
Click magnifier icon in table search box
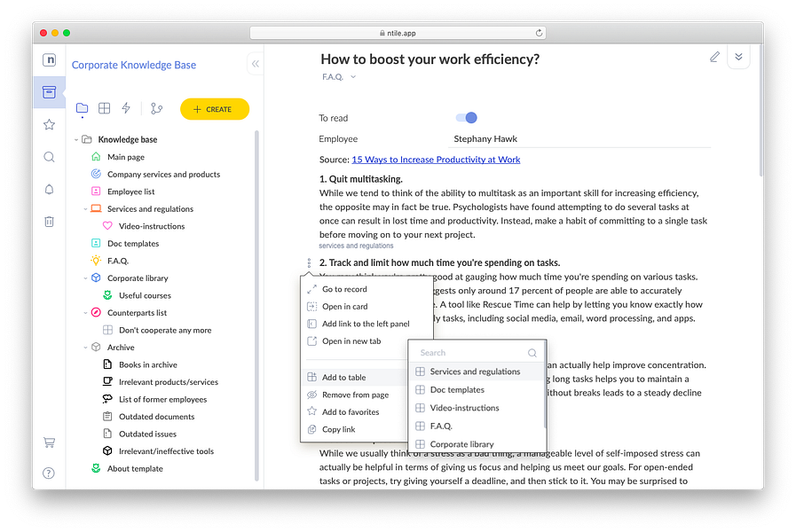532,353
